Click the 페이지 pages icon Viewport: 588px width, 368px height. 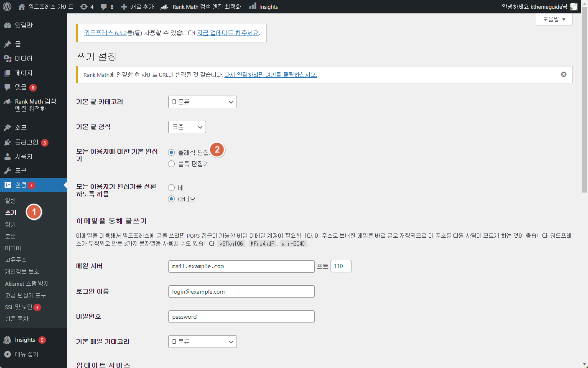pos(8,73)
